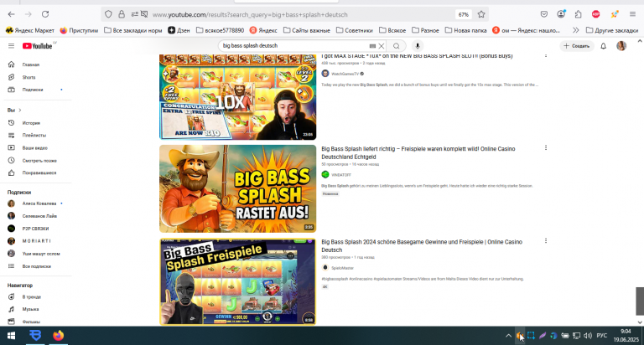
Task: Open the 10X max stage video thumbnail
Action: pos(238,97)
